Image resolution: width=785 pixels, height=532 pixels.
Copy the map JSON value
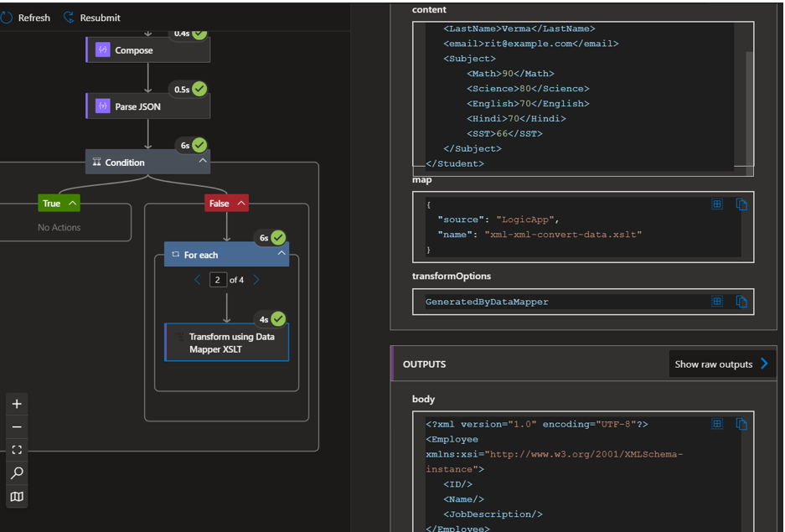(x=741, y=204)
